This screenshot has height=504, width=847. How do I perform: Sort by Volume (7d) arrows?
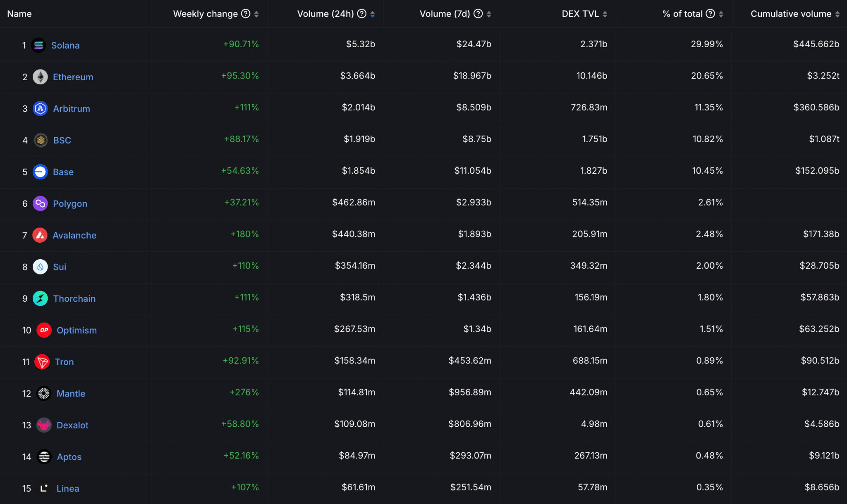tap(489, 14)
